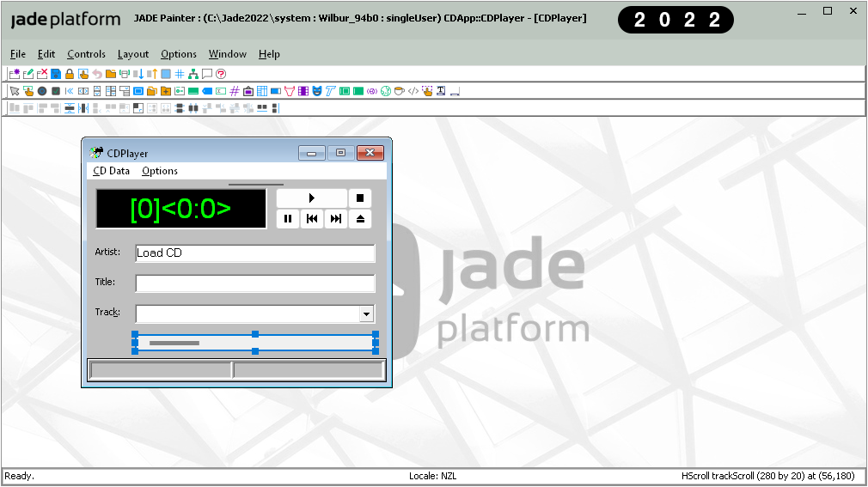Click the blue Save form floppy icon
Viewport: 868px width, 487px height.
[x=56, y=74]
